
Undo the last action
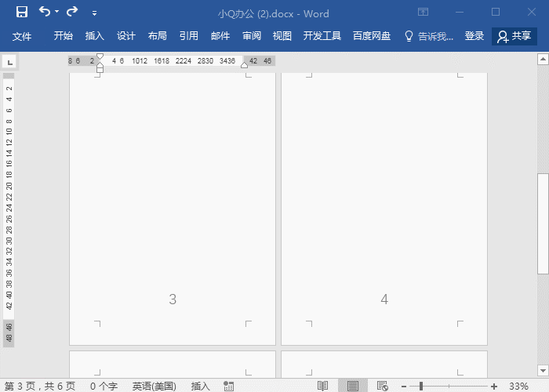pos(45,12)
